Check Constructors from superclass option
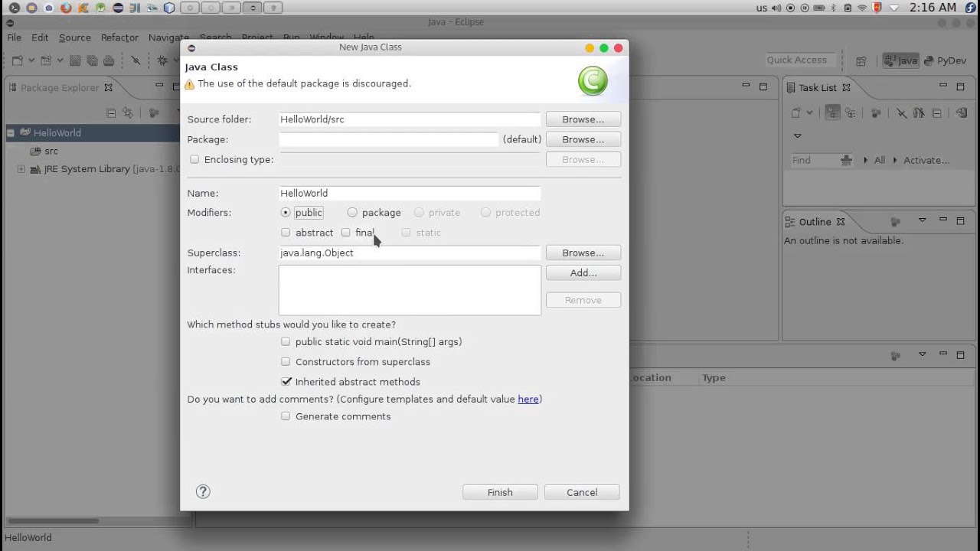Image resolution: width=980 pixels, height=551 pixels. tap(286, 361)
